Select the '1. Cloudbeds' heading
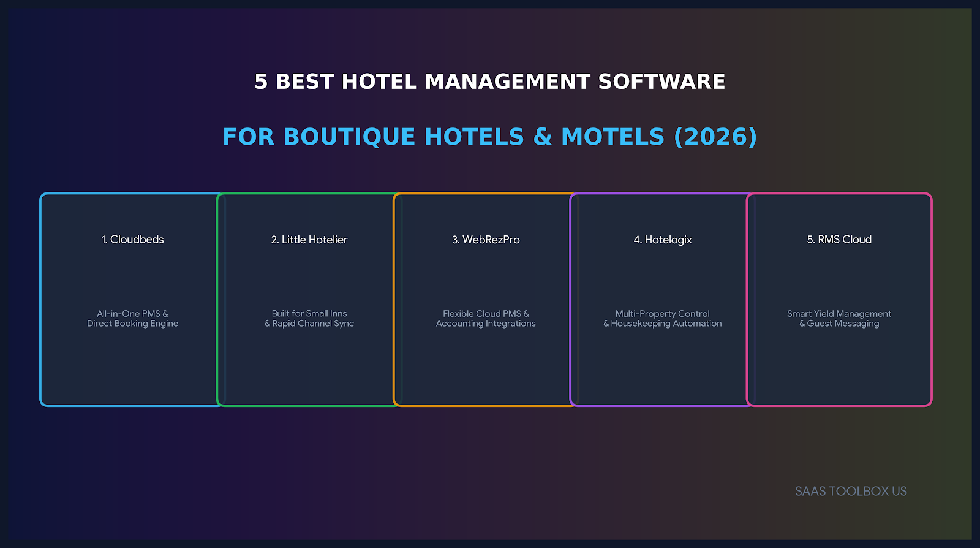The image size is (980, 548). pyautogui.click(x=133, y=240)
